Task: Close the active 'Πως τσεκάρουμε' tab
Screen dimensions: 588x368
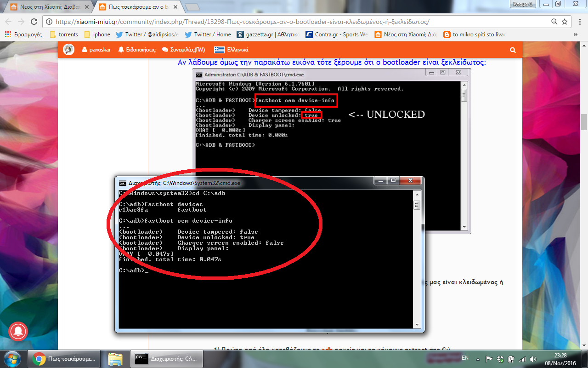Action: coord(175,7)
